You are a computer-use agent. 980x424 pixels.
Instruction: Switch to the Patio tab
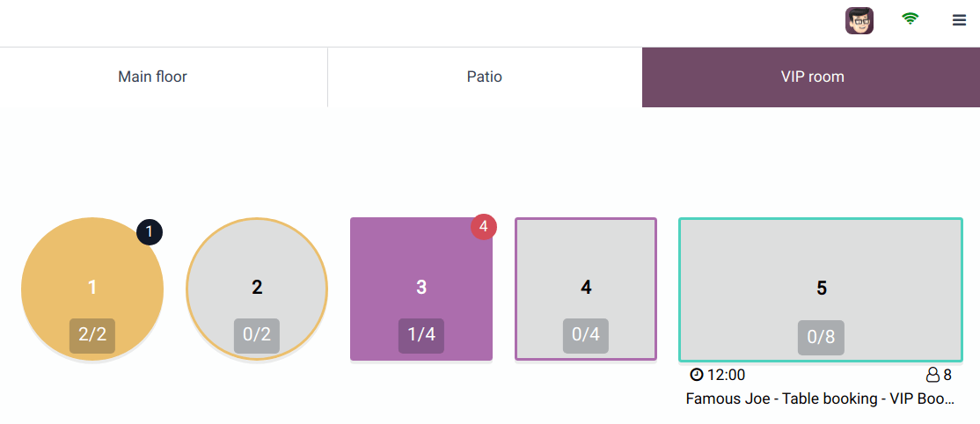484,77
